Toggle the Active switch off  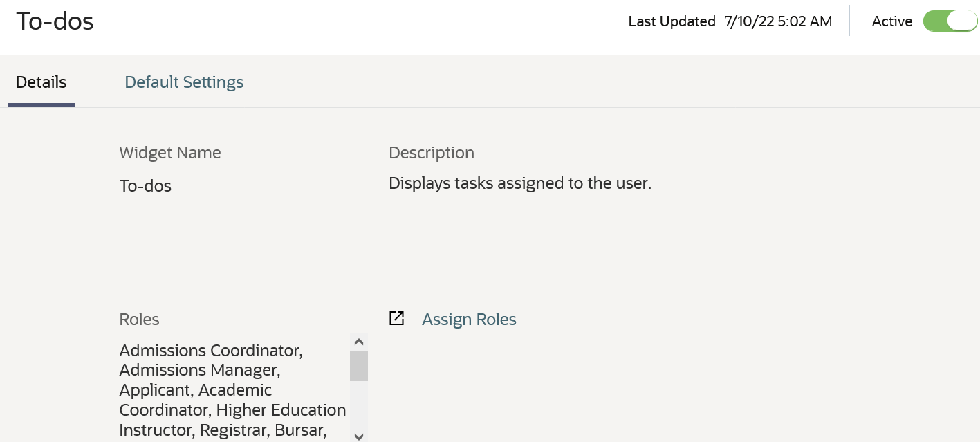click(950, 21)
